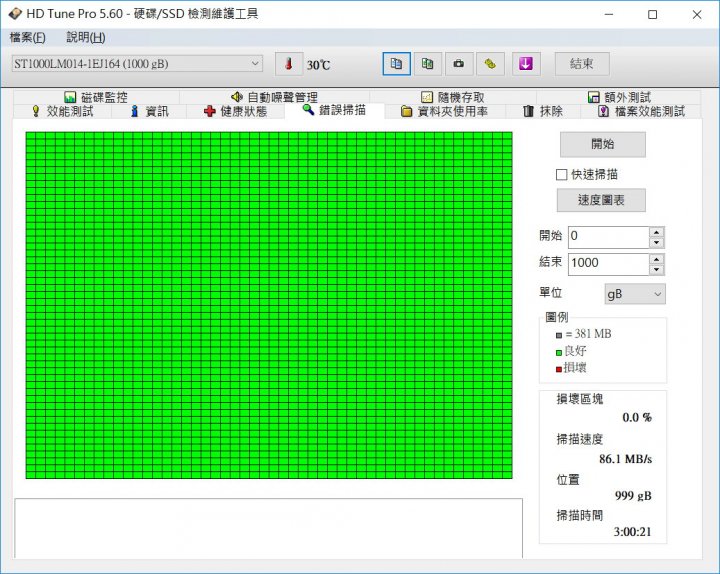This screenshot has width=720, height=574.
Task: Close the HD Tune Pro window
Action: (x=697, y=14)
